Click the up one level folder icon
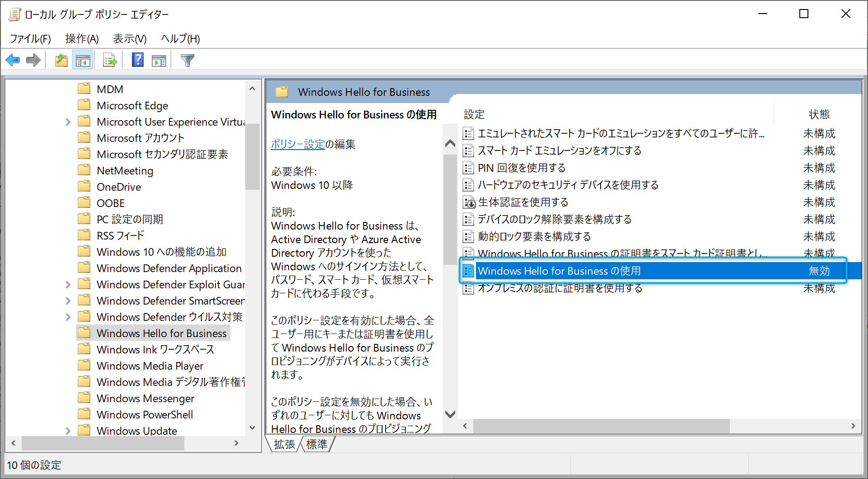This screenshot has height=479, width=868. (x=61, y=60)
